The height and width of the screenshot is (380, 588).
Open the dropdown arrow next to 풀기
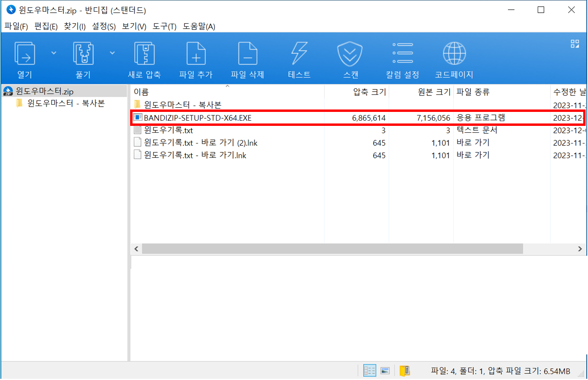112,53
